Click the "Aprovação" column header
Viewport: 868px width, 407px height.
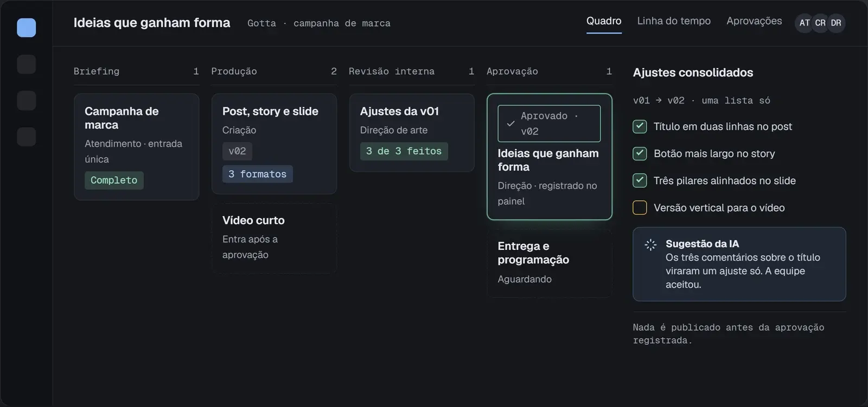[512, 72]
